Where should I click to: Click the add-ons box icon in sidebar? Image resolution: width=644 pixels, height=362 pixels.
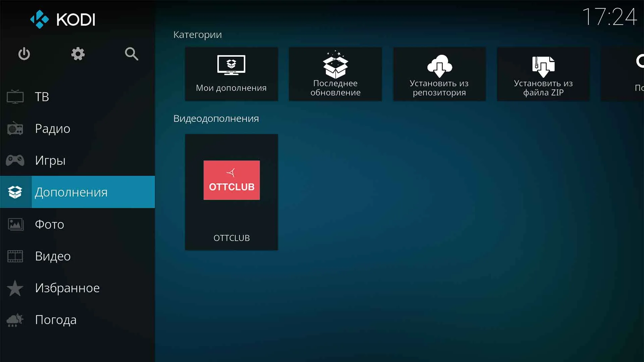coord(15,192)
